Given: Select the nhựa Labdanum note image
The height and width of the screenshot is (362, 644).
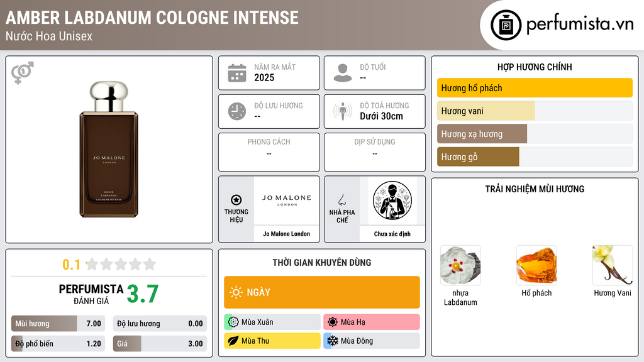Looking at the screenshot, I should [x=460, y=265].
